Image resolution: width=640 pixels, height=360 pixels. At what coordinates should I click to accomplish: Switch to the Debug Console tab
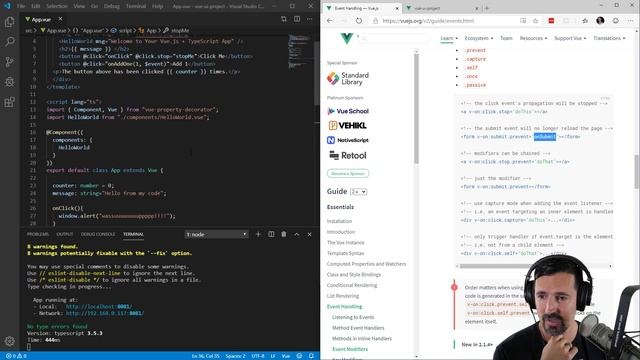[98, 234]
